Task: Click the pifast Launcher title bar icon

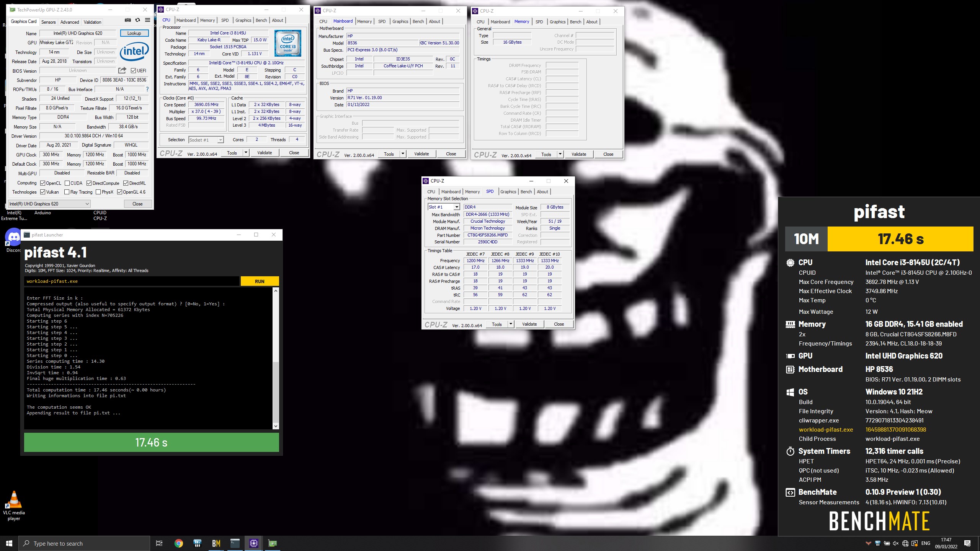Action: [x=27, y=235]
